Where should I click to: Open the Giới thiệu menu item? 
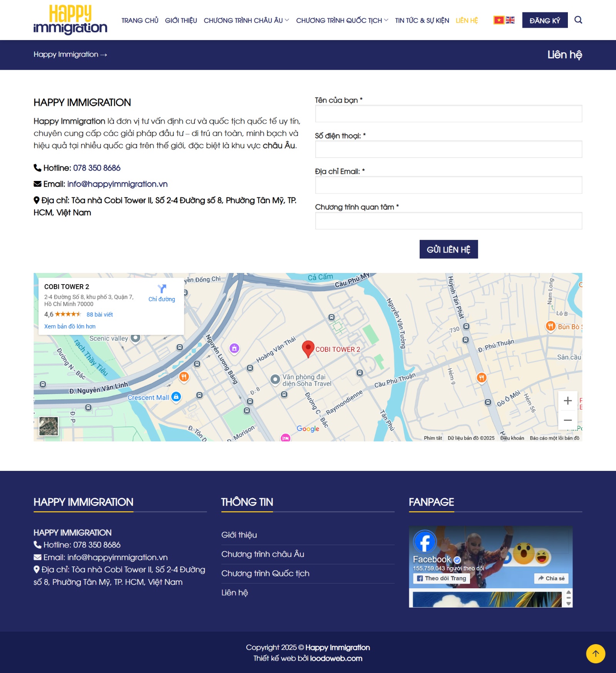tap(181, 20)
